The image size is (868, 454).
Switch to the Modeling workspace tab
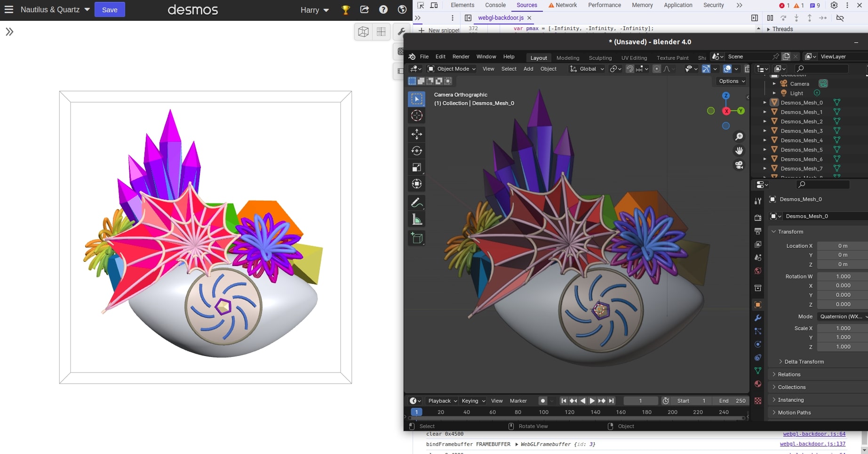coord(568,58)
